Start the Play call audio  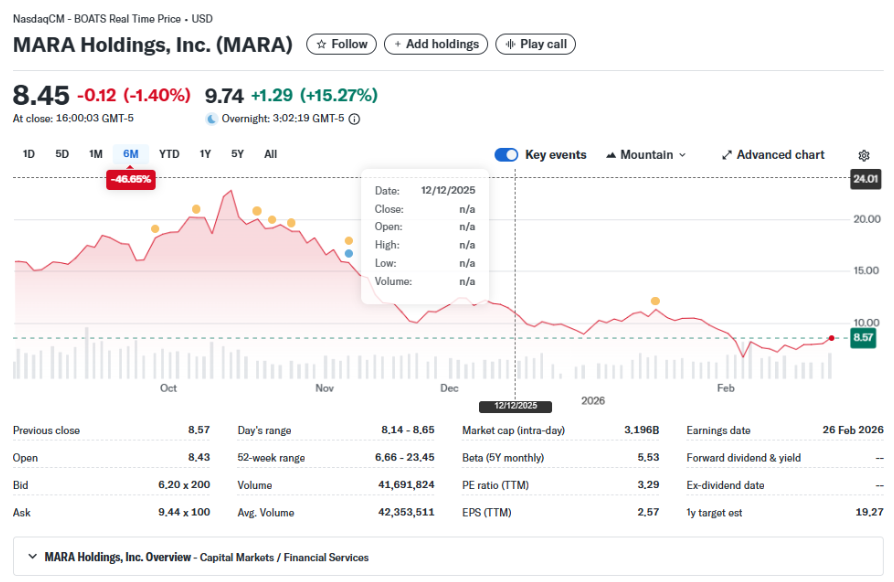[536, 44]
